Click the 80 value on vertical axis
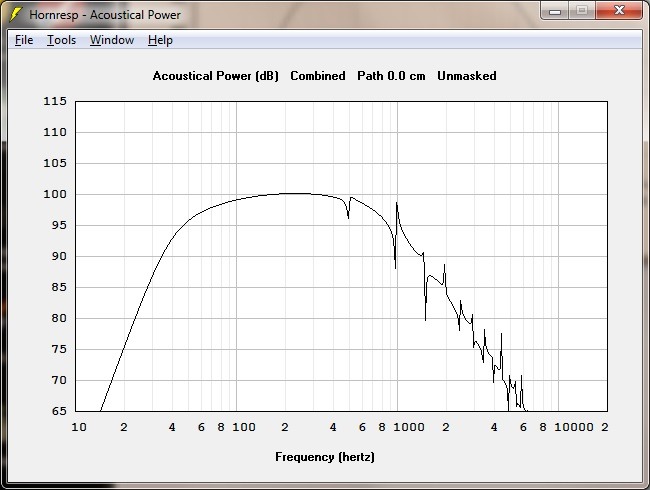Viewport: 650px width, 490px height. point(59,318)
